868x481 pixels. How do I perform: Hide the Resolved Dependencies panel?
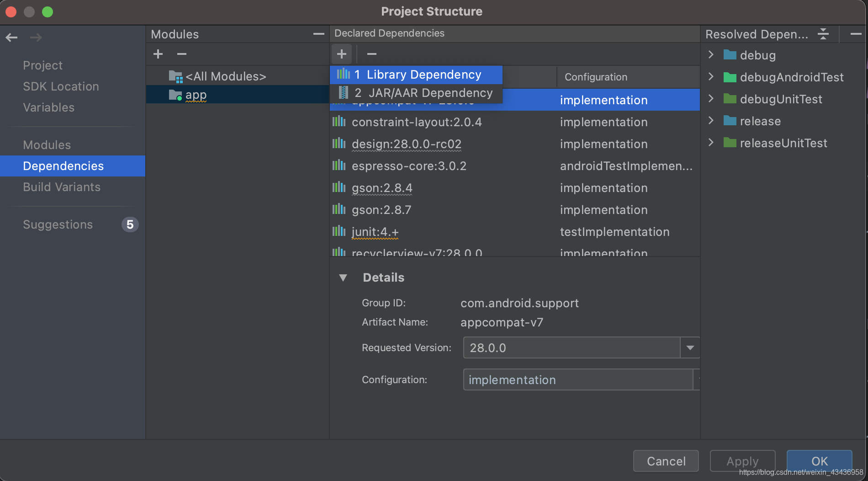pyautogui.click(x=856, y=34)
